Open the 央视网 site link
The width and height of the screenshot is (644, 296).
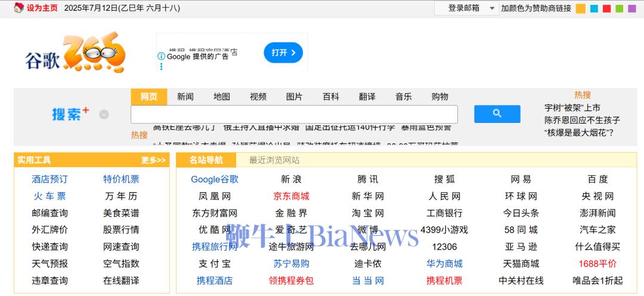(x=597, y=196)
